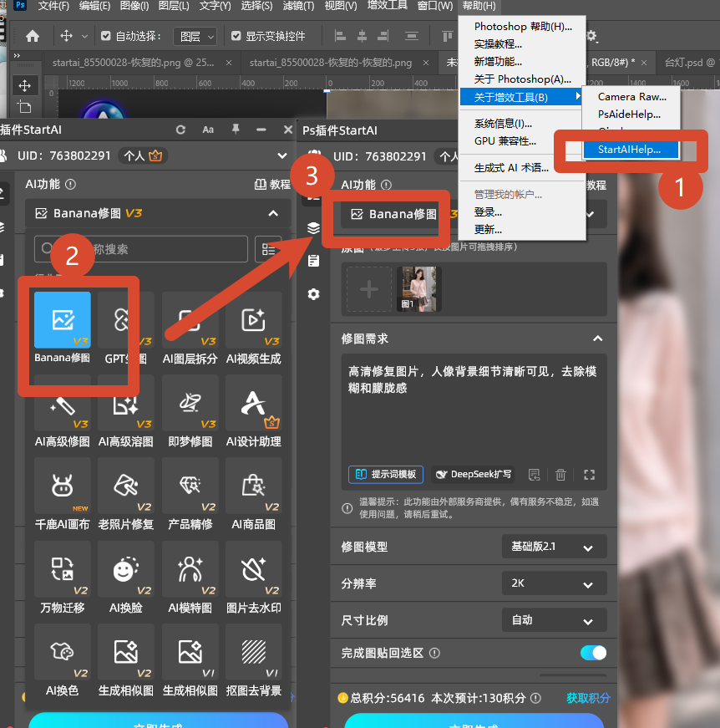This screenshot has height=728, width=720.
Task: Open the 即梦修图 function
Action: 190,412
